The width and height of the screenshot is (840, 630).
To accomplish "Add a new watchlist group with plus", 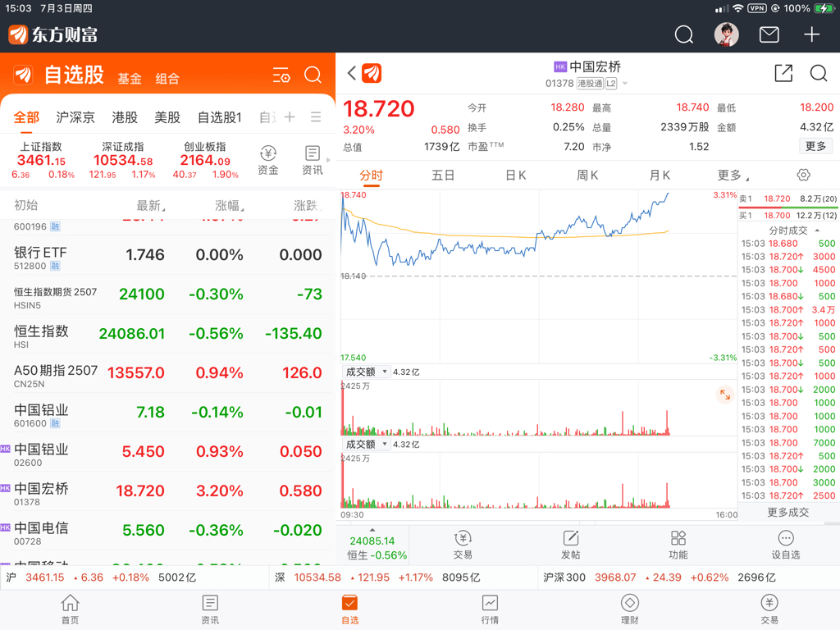I will pos(290,116).
